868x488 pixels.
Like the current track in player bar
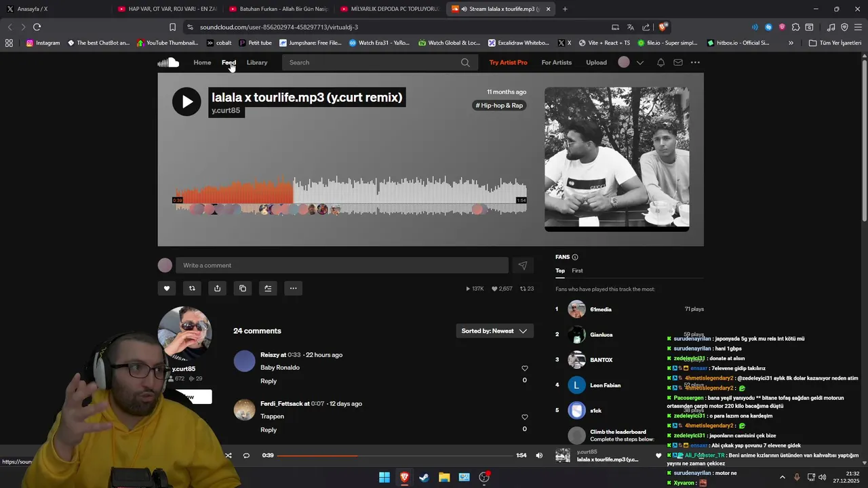pyautogui.click(x=658, y=455)
